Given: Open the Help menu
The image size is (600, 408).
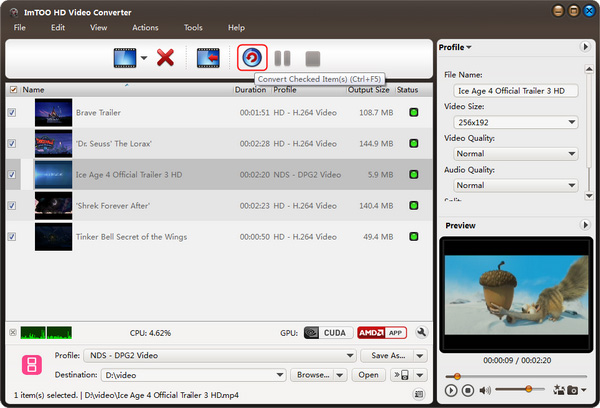Looking at the screenshot, I should (x=236, y=28).
